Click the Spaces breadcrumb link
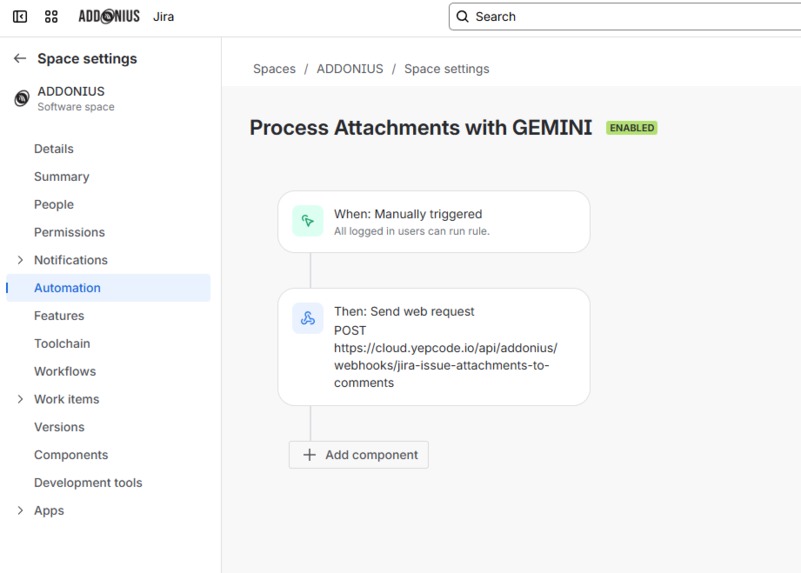Viewport: 801px width, 573px height. point(274,69)
